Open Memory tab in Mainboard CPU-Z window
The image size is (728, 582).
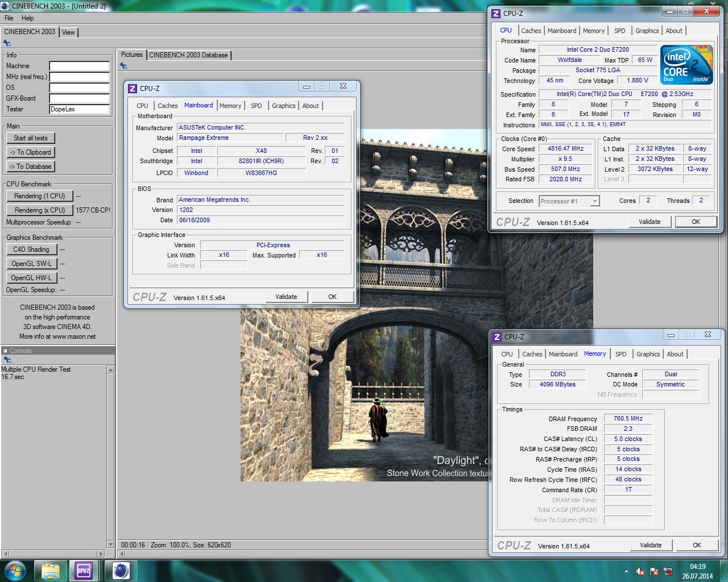[x=230, y=106]
